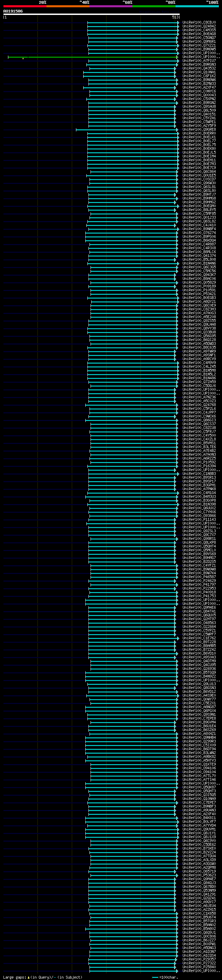The width and height of the screenshot is (222, 980).
Task: Open hit UniRef100_A7NZ36
Action: [199, 397]
